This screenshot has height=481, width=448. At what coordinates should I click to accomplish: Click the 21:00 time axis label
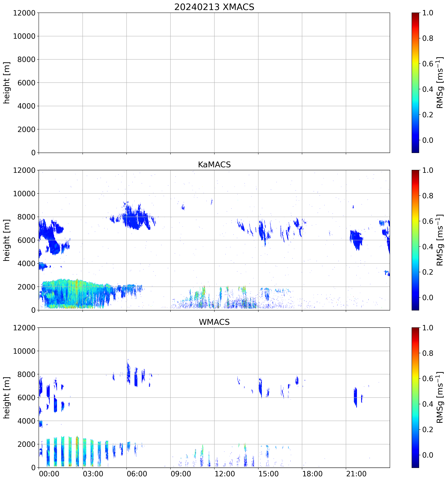point(356,474)
